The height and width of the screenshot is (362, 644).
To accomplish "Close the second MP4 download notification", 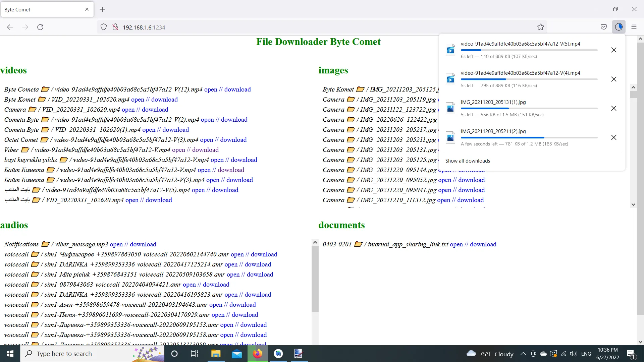I will coord(614,79).
